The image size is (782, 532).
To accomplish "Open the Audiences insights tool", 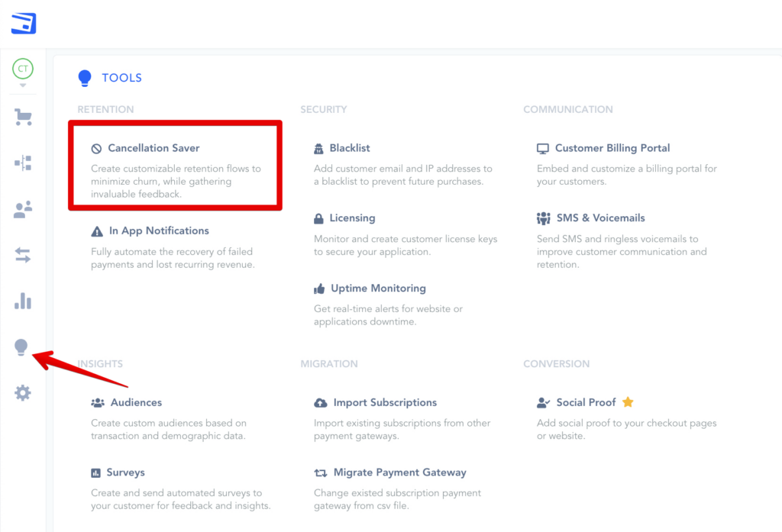I will click(x=136, y=402).
